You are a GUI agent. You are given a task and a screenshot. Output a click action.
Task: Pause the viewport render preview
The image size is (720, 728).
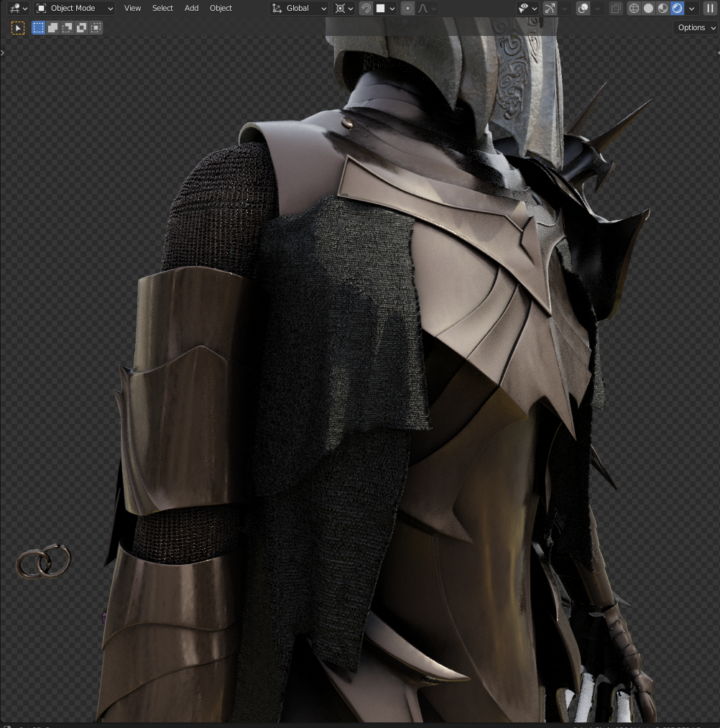[710, 9]
